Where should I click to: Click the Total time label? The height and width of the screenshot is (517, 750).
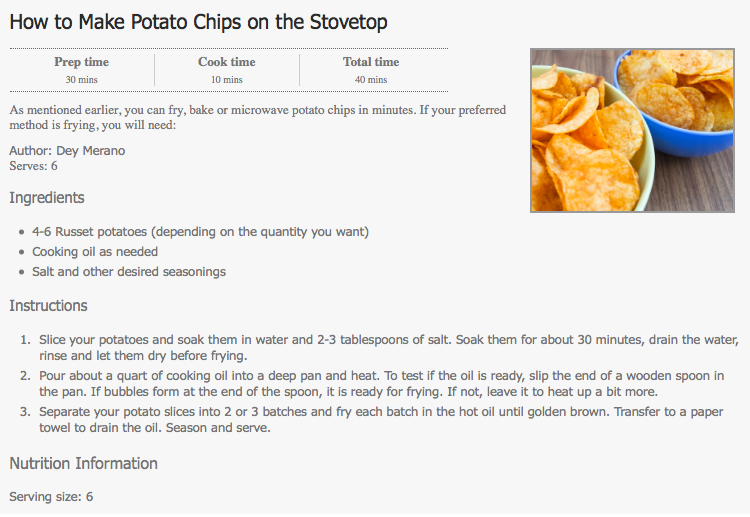[371, 62]
